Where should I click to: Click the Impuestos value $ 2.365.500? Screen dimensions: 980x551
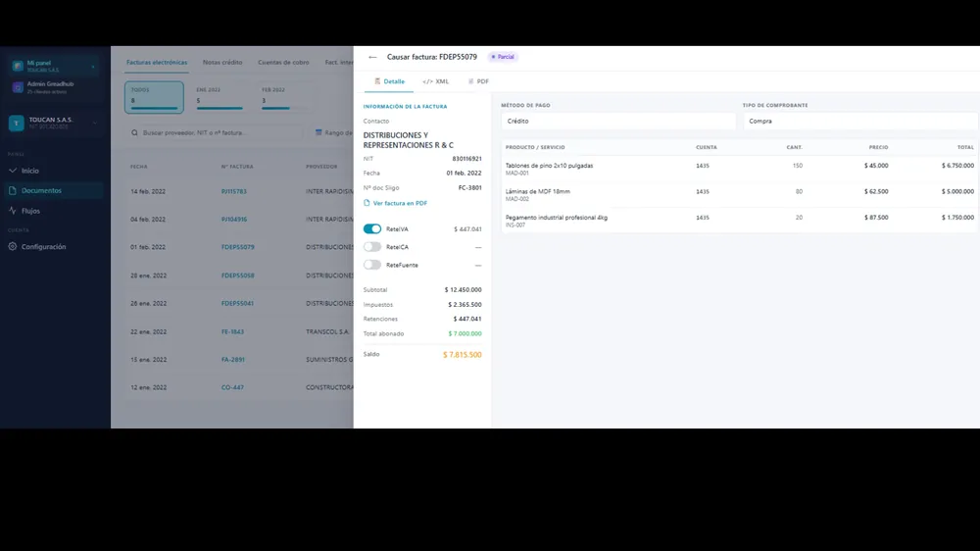point(465,305)
